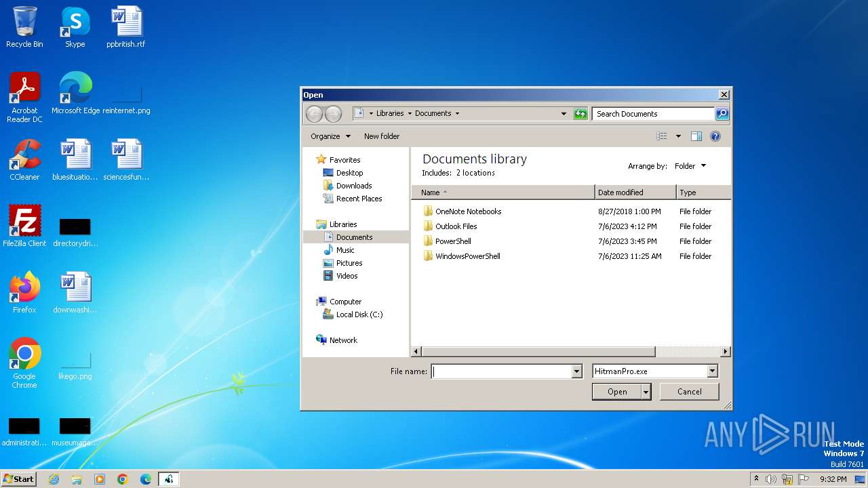Open Firefox desktop shortcut
868x488 pixels.
[x=24, y=292]
